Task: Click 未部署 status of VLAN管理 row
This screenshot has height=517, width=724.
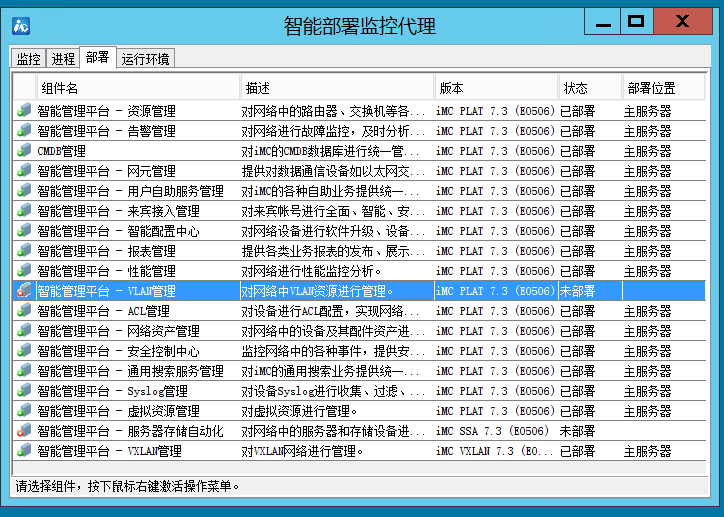Action: coord(577,291)
